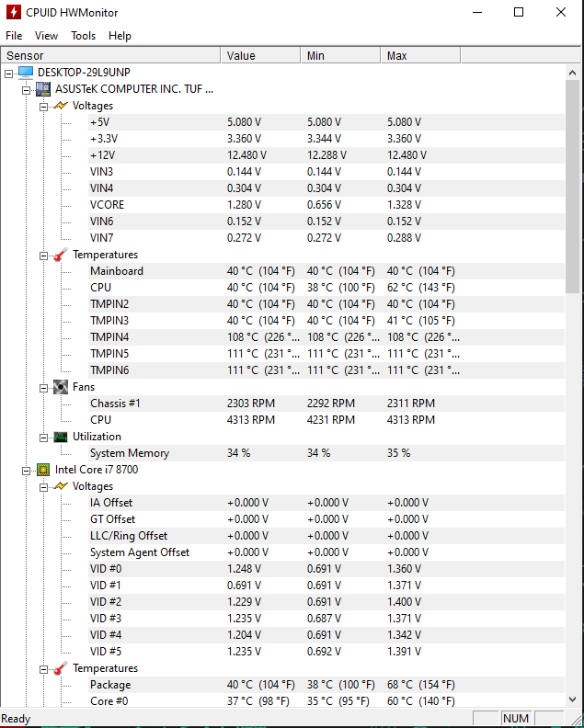The height and width of the screenshot is (728, 584).
Task: Select the VID #2 row
Action: click(326, 602)
